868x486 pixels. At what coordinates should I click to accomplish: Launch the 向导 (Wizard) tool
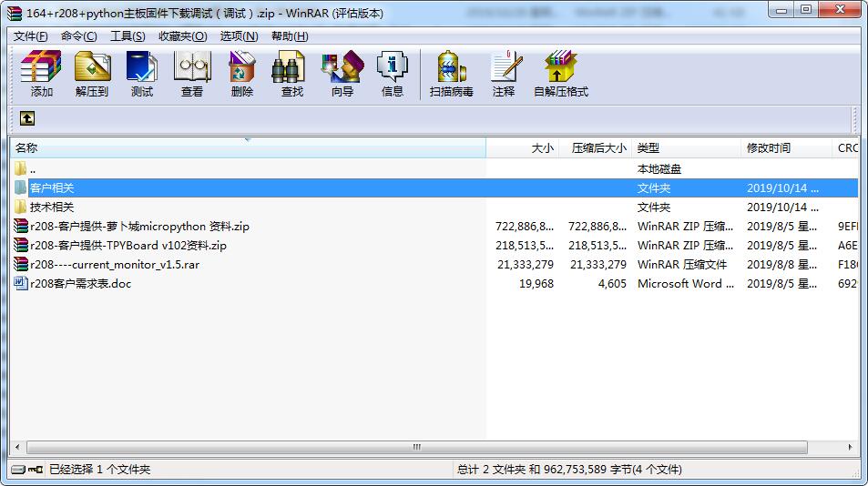coord(342,74)
